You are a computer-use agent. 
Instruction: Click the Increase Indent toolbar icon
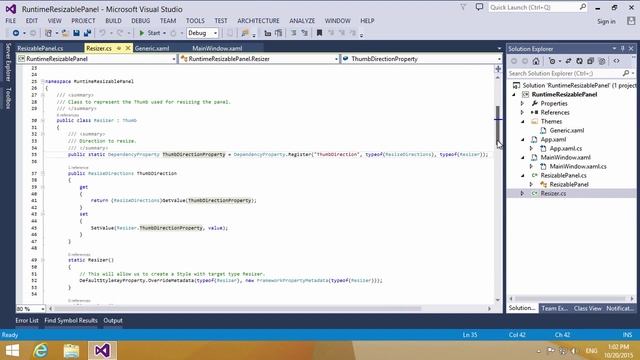(304, 33)
